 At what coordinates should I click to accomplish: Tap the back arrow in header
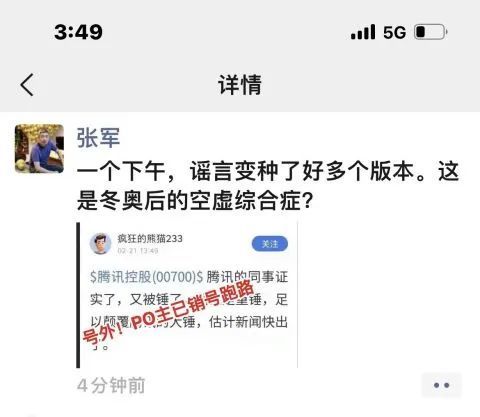[x=27, y=85]
